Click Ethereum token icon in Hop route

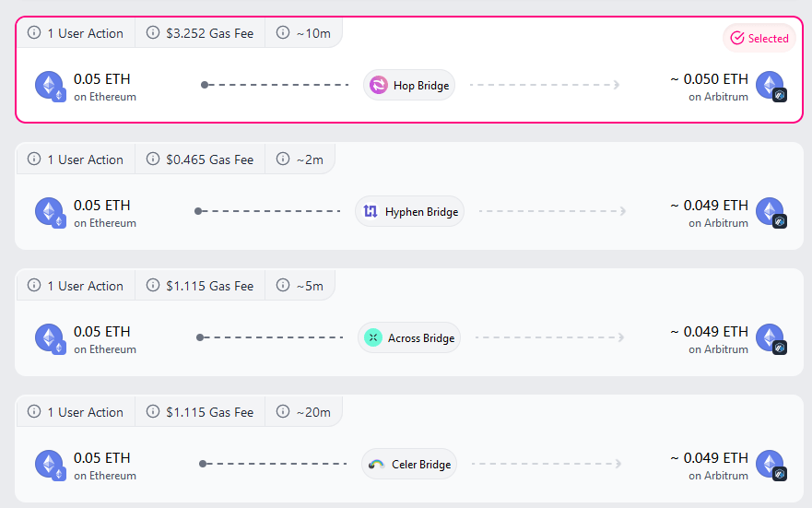(x=51, y=86)
